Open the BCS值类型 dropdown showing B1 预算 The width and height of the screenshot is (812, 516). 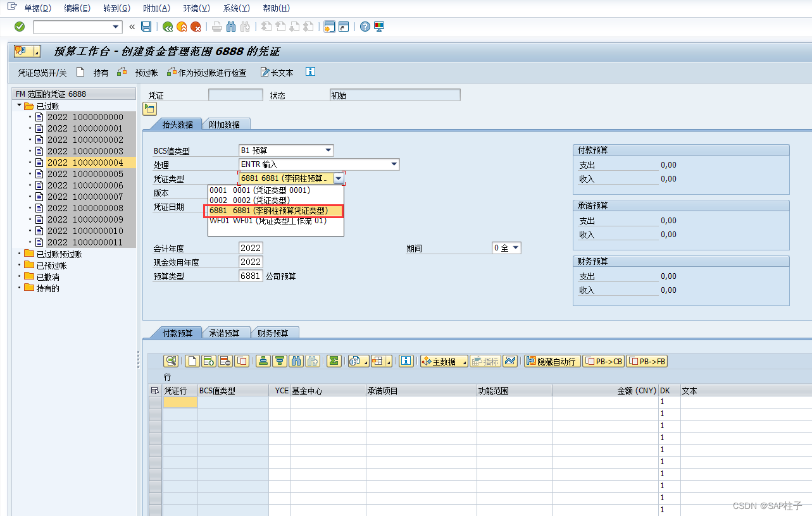328,150
